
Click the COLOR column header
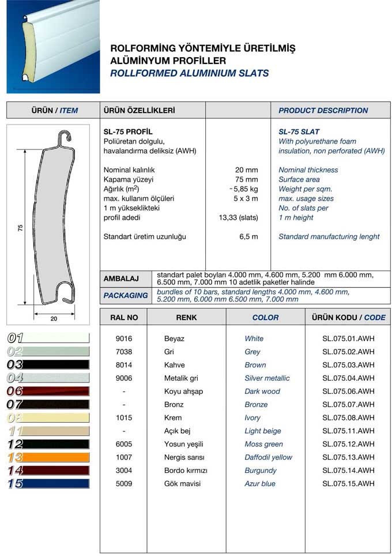point(265,317)
